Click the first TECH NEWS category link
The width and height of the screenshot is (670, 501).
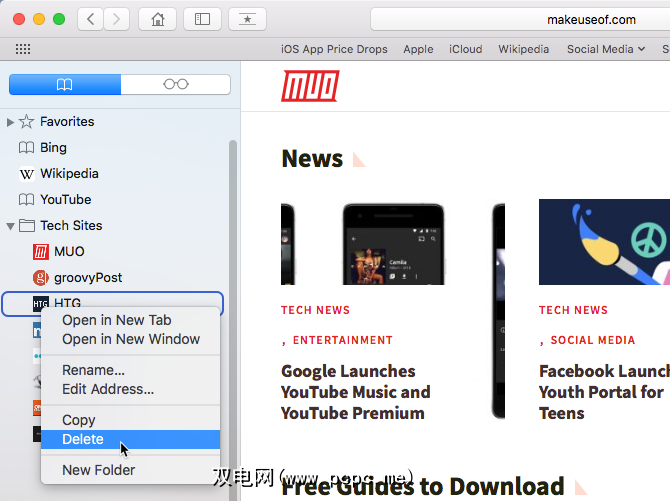[x=315, y=310]
